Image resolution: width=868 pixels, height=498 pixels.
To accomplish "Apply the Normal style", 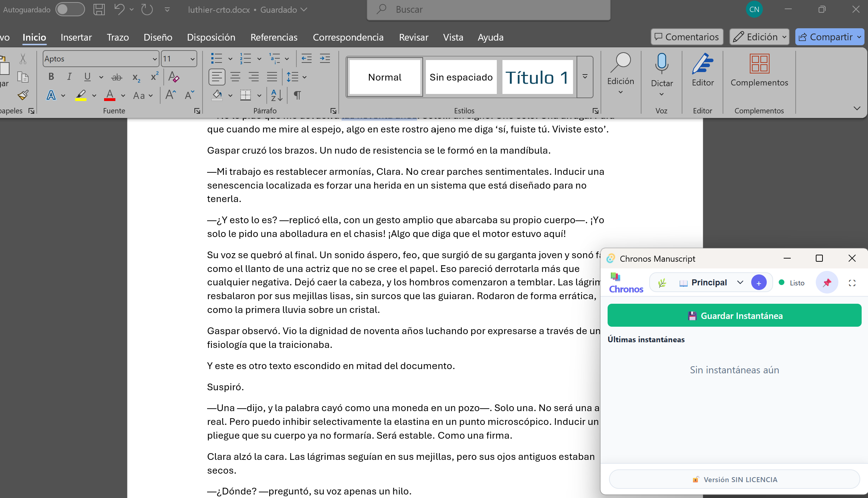I will tap(385, 77).
